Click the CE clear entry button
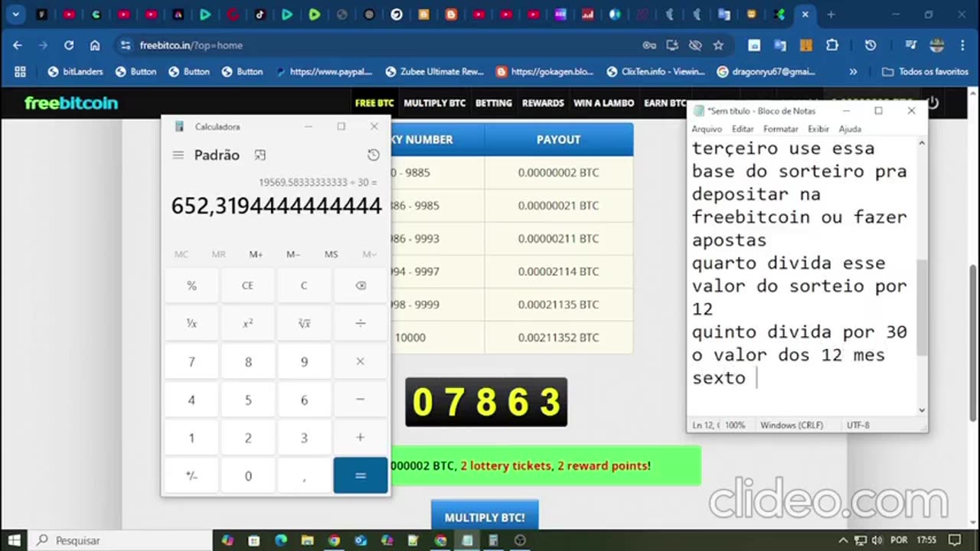 [x=248, y=285]
